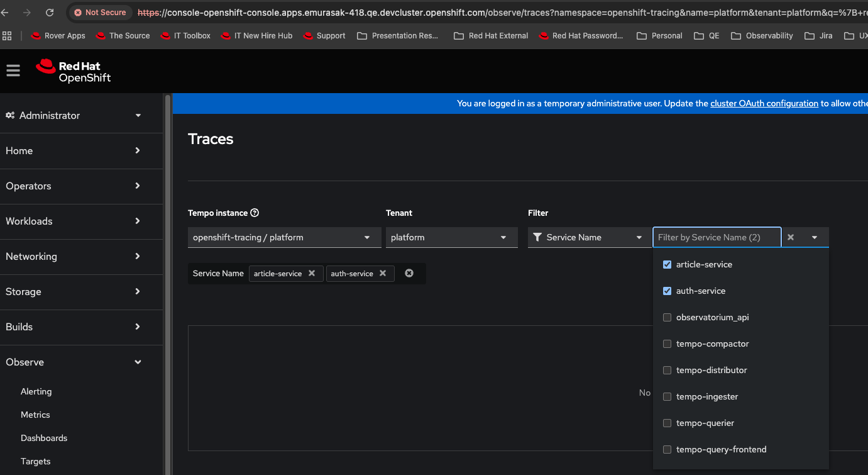The image size is (868, 475).
Task: Click the Red Hat OpenShift logo
Action: [74, 71]
